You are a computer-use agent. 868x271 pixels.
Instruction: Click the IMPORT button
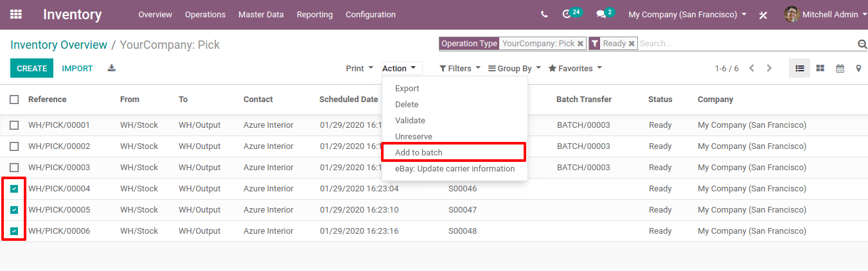pyautogui.click(x=77, y=68)
